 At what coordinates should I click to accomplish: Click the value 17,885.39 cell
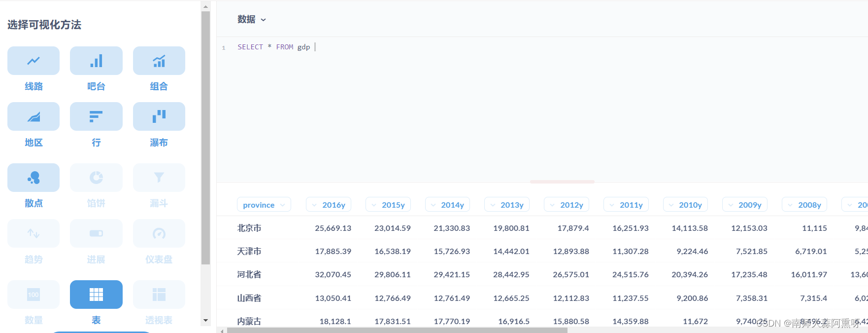click(333, 251)
